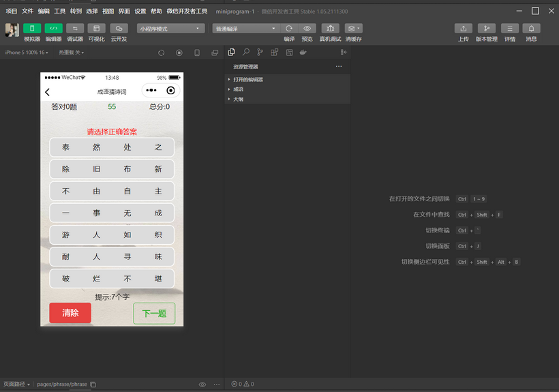Open the 选择 menu
The width and height of the screenshot is (559, 392).
click(x=91, y=11)
